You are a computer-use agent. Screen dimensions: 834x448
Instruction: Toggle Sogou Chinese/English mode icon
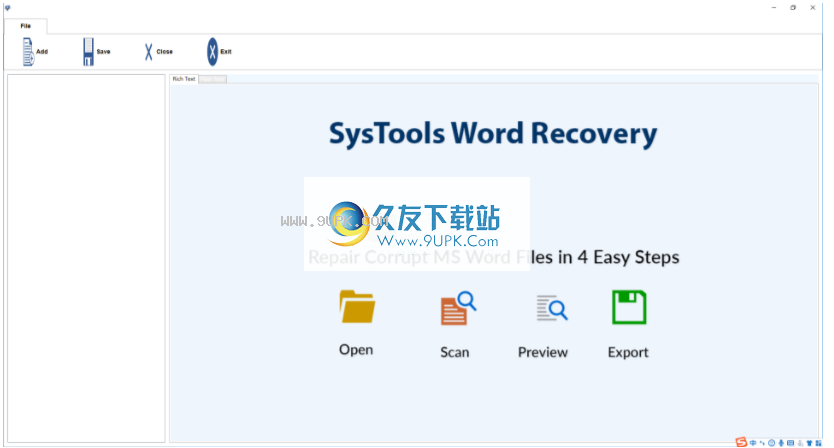[x=753, y=443]
